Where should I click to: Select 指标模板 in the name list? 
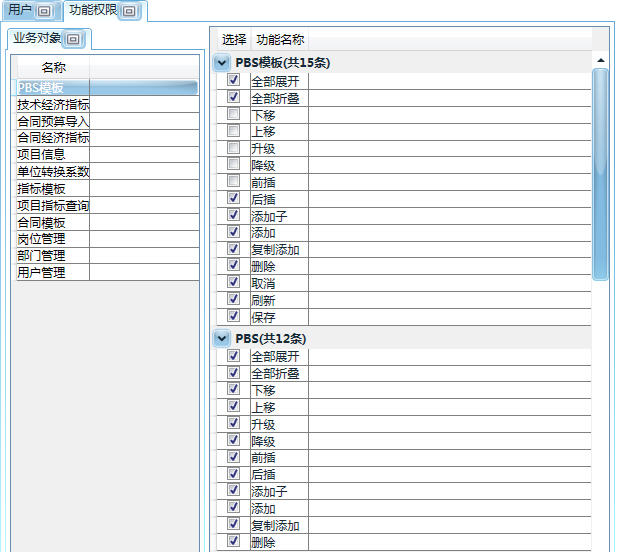tap(107, 189)
